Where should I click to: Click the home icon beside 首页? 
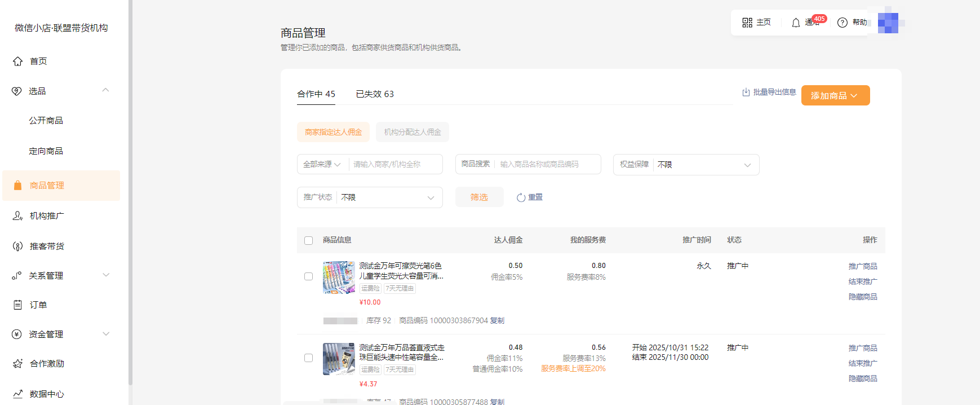pyautogui.click(x=17, y=61)
